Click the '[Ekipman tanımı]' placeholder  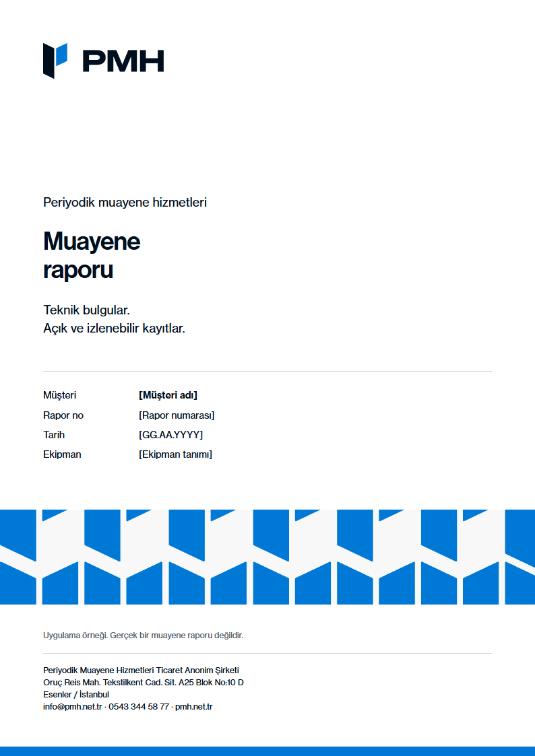(176, 454)
